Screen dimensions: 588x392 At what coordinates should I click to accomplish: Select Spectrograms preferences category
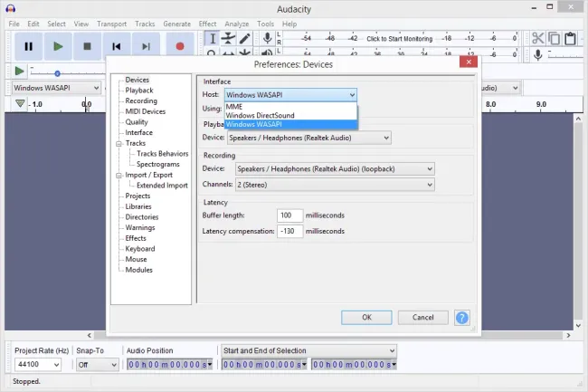[158, 164]
